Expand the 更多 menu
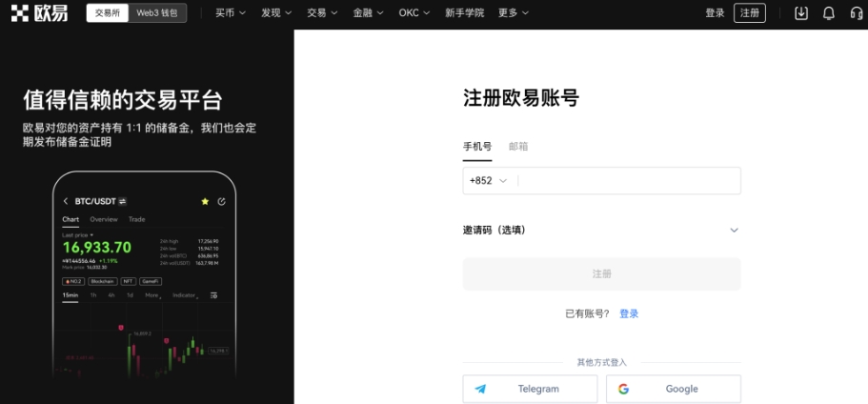 pyautogui.click(x=514, y=13)
